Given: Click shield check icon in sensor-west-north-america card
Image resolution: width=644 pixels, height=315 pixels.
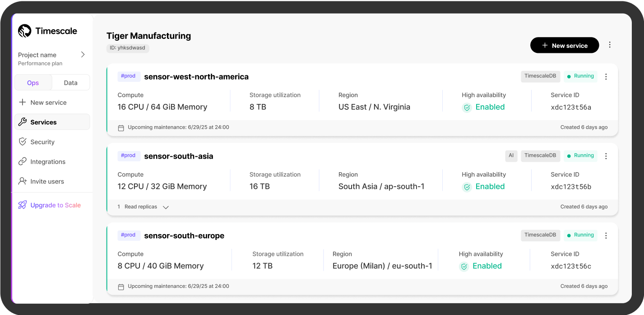Looking at the screenshot, I should 467,108.
